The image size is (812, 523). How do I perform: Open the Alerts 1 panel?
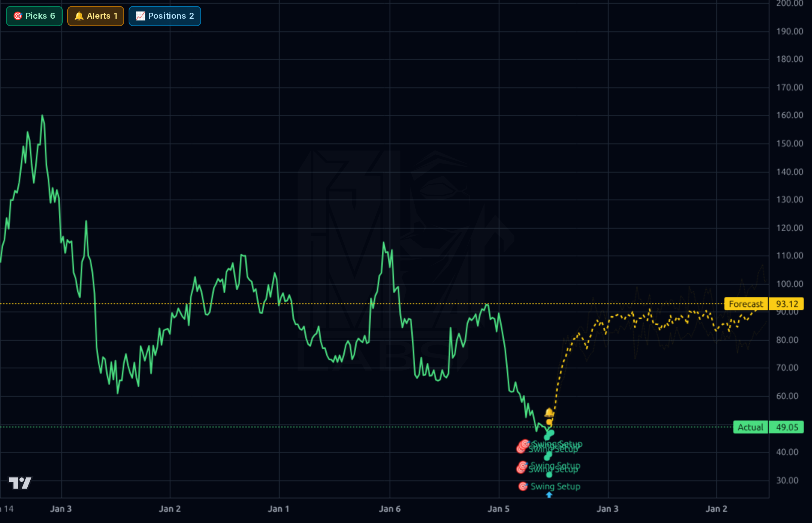96,16
